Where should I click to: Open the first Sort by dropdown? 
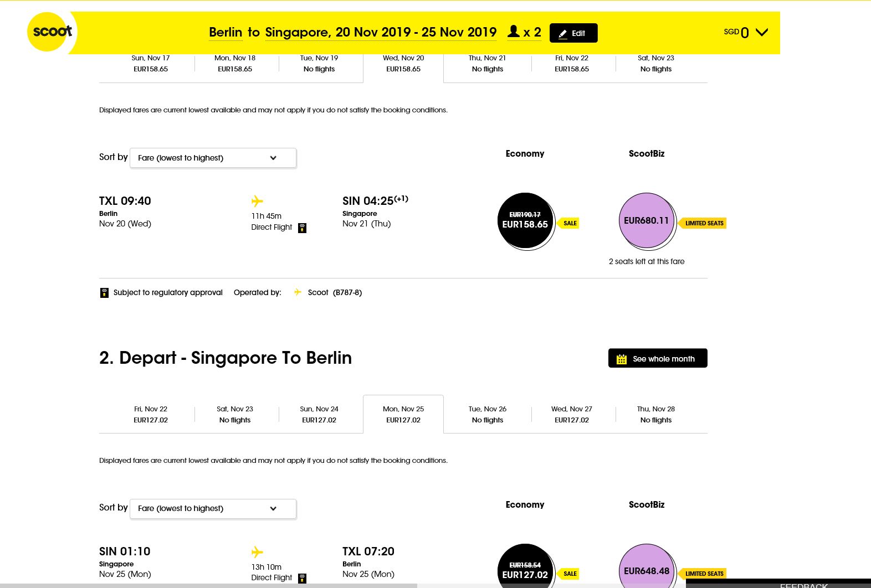tap(213, 158)
